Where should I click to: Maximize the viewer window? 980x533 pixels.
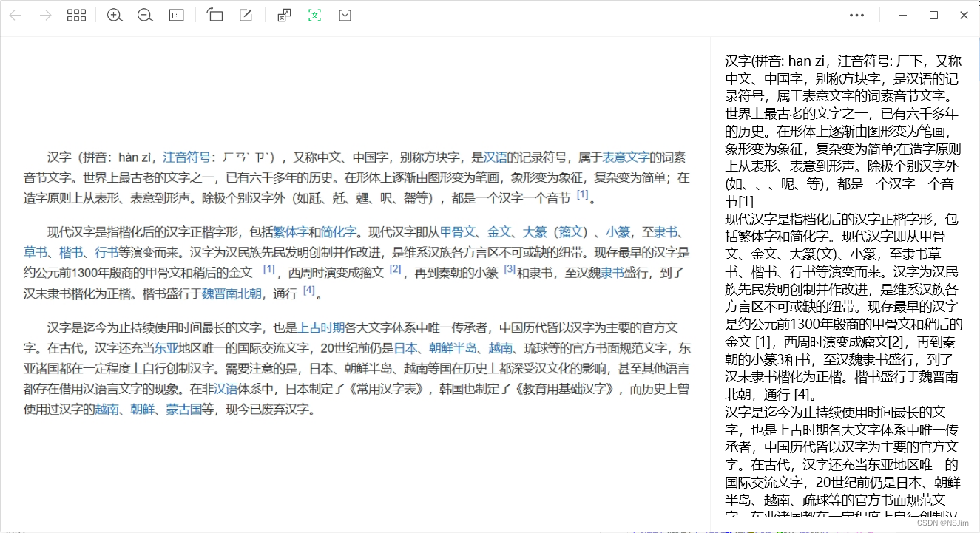click(x=933, y=15)
